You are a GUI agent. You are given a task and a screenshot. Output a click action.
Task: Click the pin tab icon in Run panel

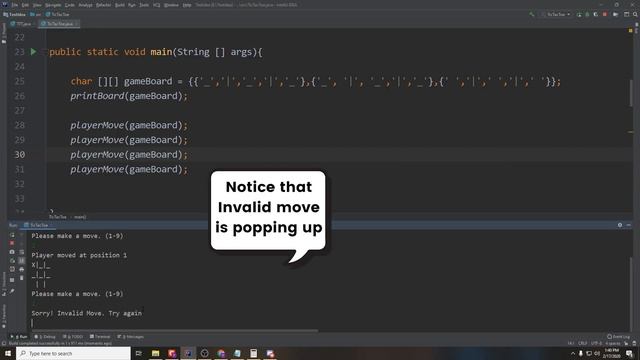pyautogui.click(x=12, y=291)
